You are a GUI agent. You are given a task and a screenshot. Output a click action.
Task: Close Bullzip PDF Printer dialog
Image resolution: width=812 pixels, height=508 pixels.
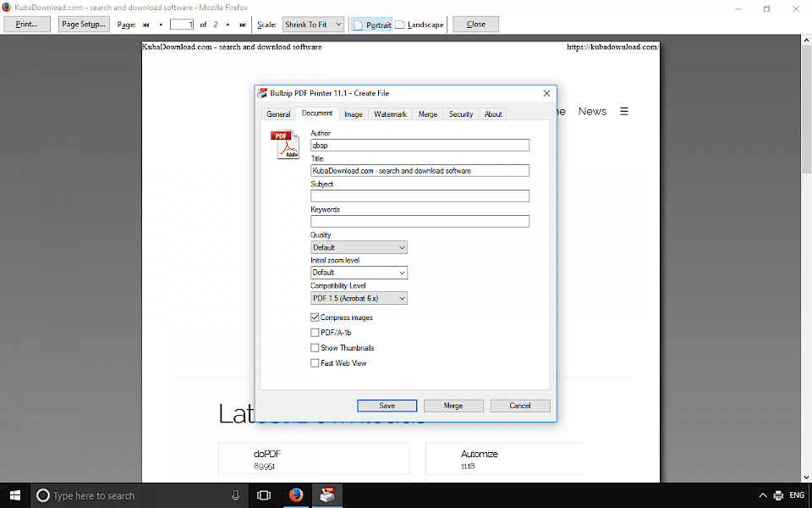[546, 93]
